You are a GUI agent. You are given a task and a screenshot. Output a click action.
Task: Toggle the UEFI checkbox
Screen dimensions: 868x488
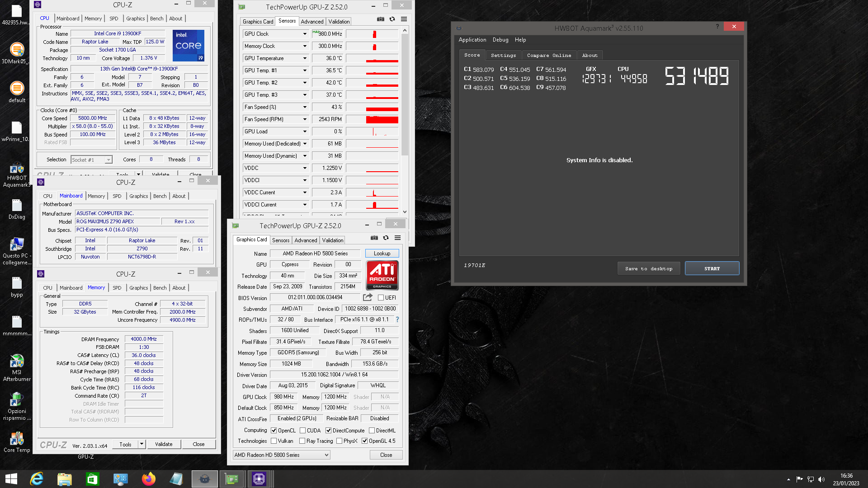[381, 298]
